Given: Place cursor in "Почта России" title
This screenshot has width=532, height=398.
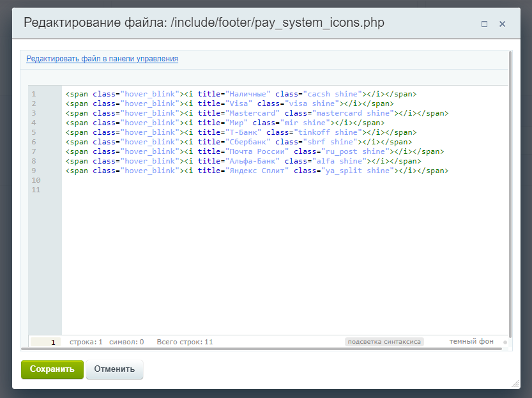Looking at the screenshot, I should [x=257, y=151].
